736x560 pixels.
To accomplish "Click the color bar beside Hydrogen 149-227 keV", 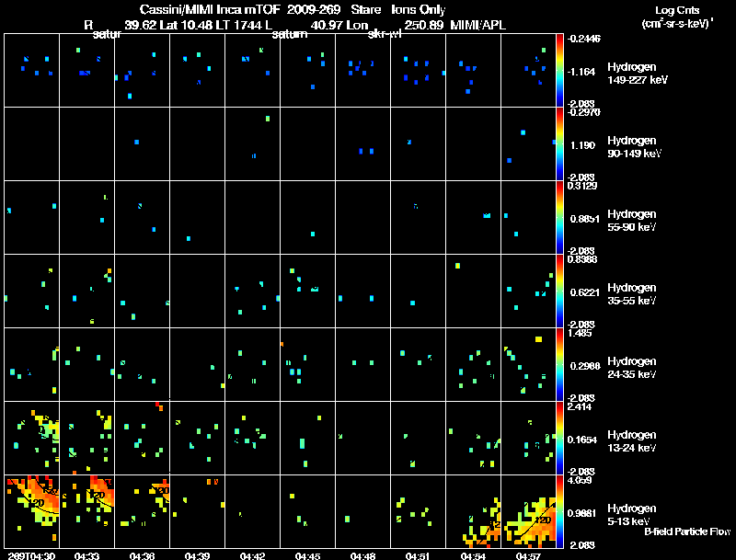I will pos(559,71).
